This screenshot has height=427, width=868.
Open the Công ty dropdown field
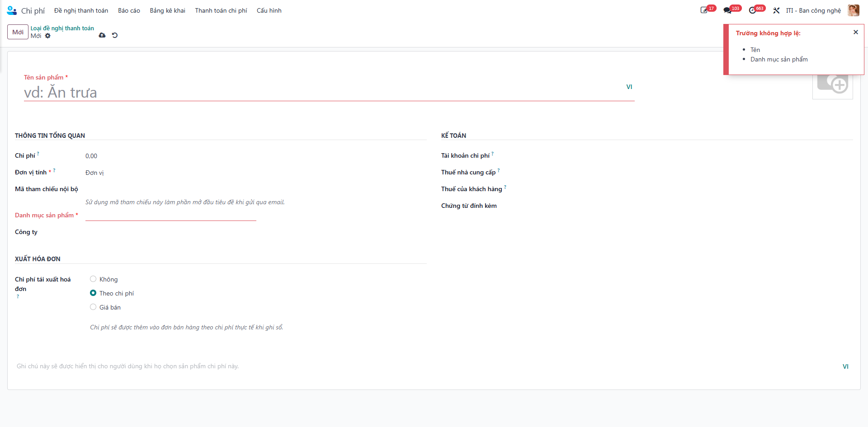(171, 232)
